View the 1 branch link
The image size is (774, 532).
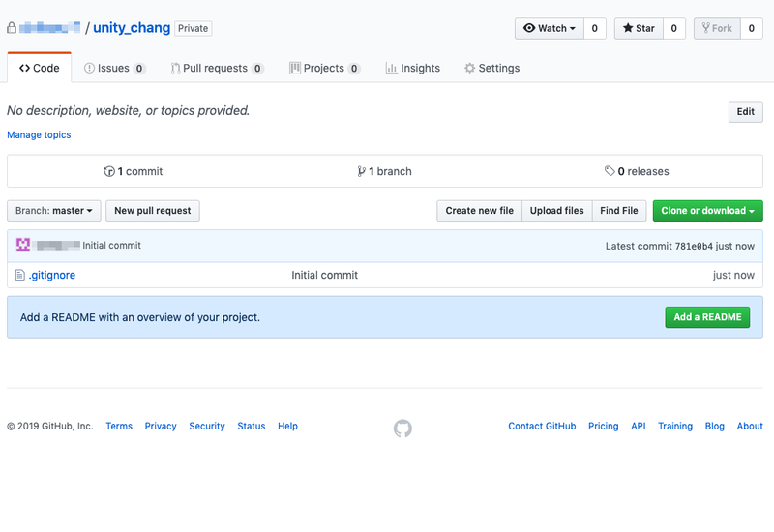pyautogui.click(x=384, y=171)
